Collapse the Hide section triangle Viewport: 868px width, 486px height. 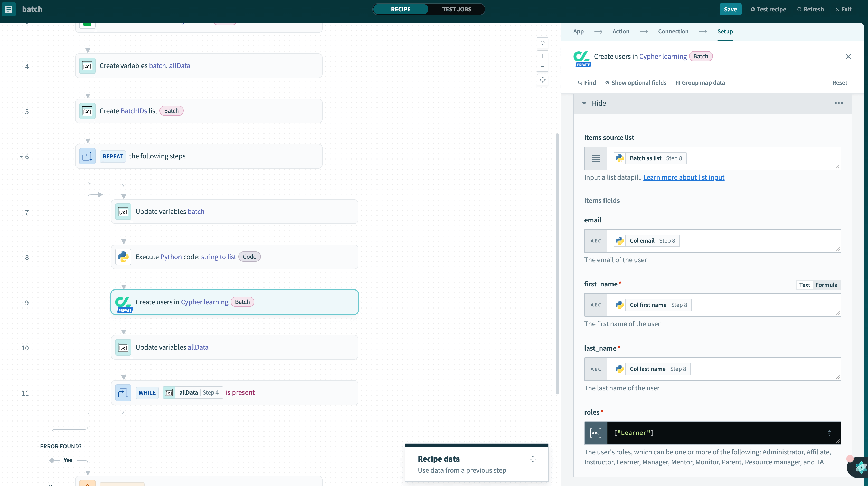coord(584,103)
